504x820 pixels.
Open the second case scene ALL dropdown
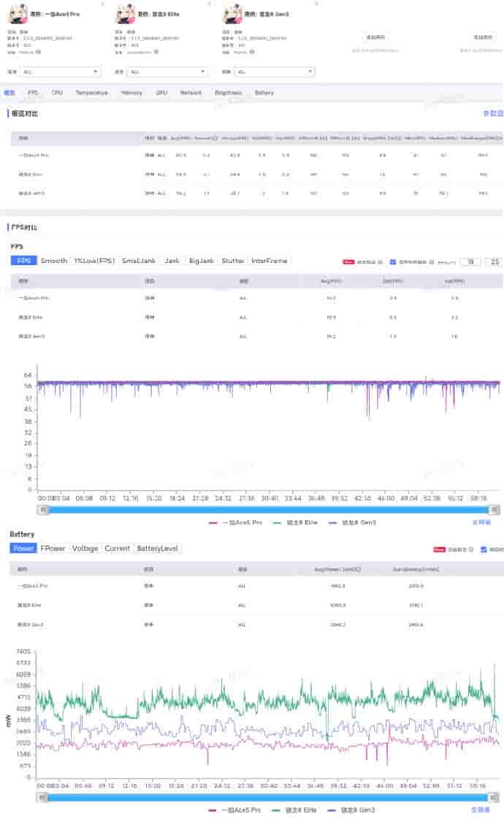click(x=169, y=72)
